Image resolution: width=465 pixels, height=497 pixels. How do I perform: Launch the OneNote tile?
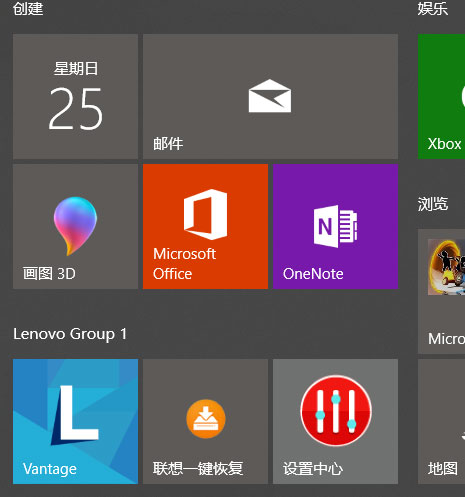335,226
